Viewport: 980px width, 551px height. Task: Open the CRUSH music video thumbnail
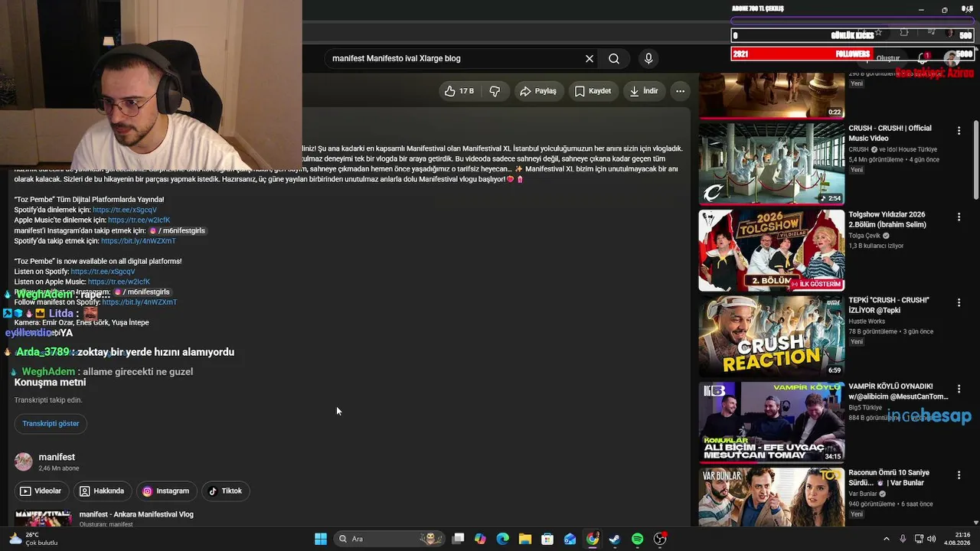[771, 164]
